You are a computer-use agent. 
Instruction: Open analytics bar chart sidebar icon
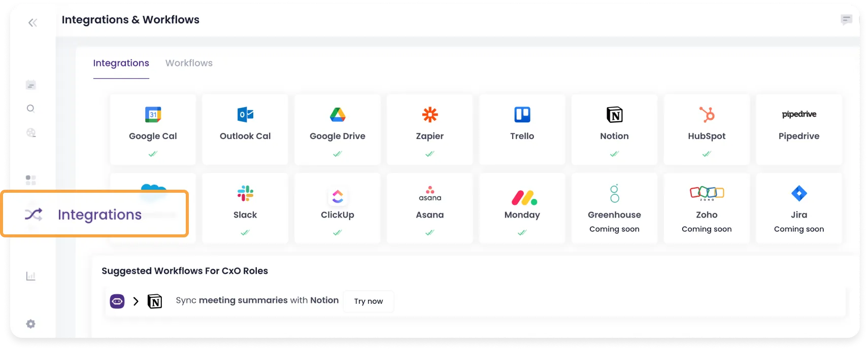(x=30, y=276)
